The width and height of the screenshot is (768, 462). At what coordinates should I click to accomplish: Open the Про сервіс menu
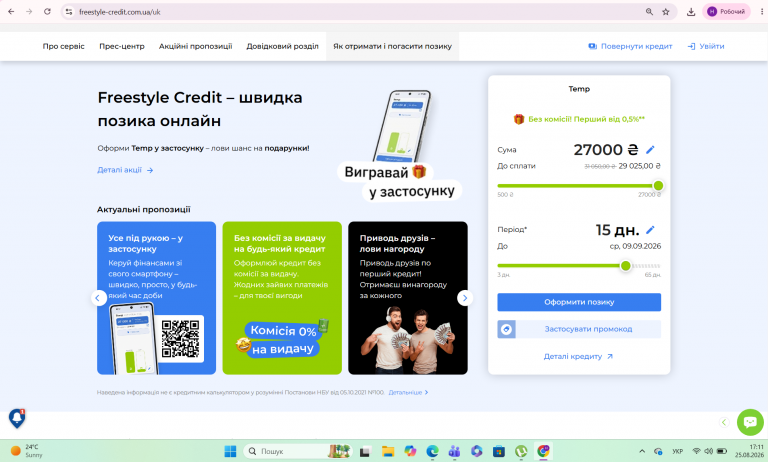click(64, 47)
